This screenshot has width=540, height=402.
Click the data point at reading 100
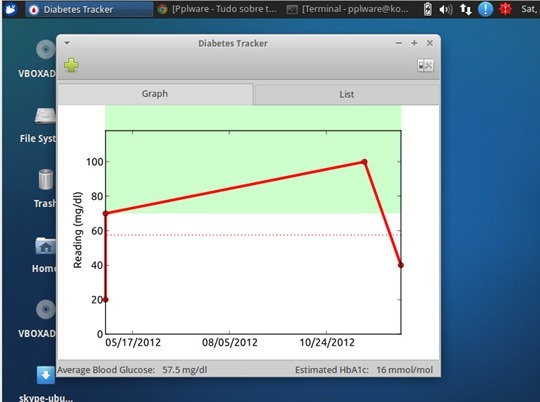point(364,162)
